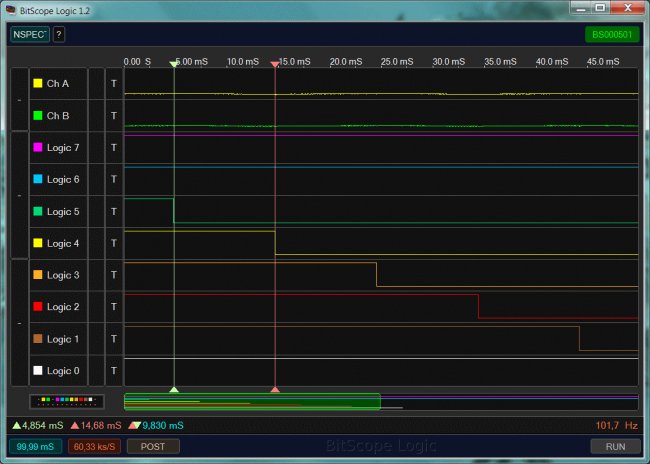Click the yellow Ch A color swatch
The image size is (650, 464).
(38, 84)
